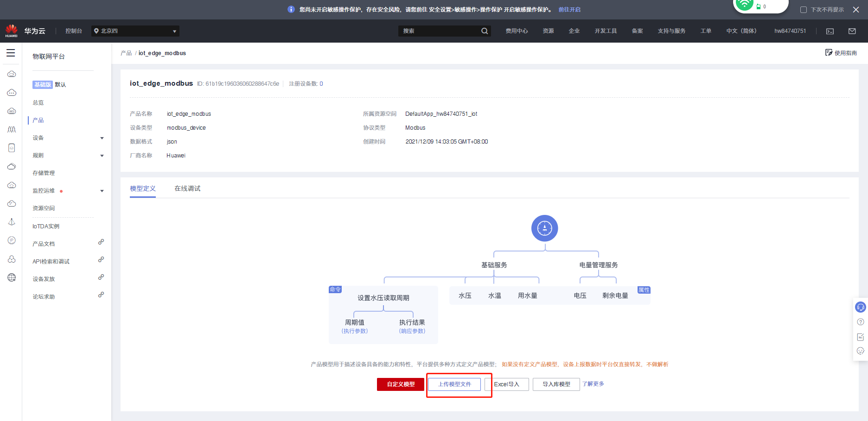Viewport: 868px width, 421px height.
Task: Open 费用中心 in the top bar
Action: tap(517, 31)
